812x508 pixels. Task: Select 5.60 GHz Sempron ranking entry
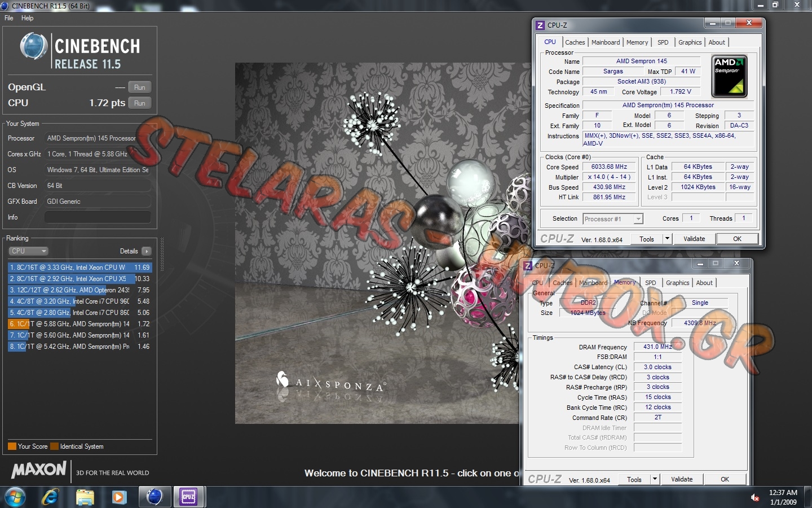click(x=80, y=335)
